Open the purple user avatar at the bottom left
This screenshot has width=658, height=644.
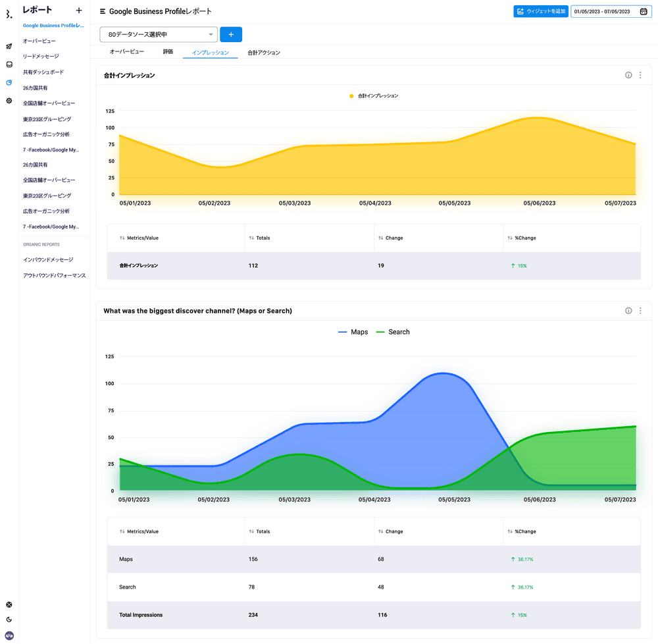[9, 635]
